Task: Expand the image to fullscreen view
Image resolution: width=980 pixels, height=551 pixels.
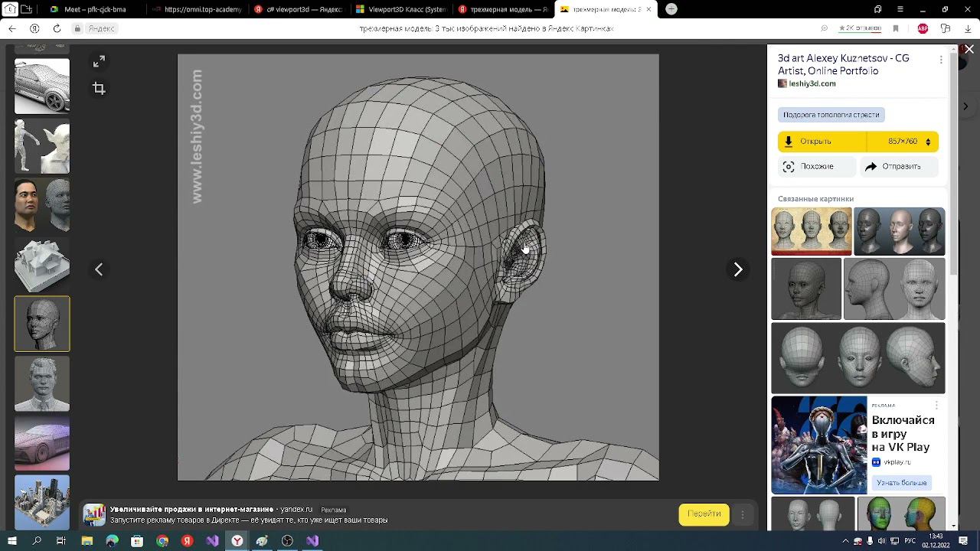Action: [x=99, y=62]
